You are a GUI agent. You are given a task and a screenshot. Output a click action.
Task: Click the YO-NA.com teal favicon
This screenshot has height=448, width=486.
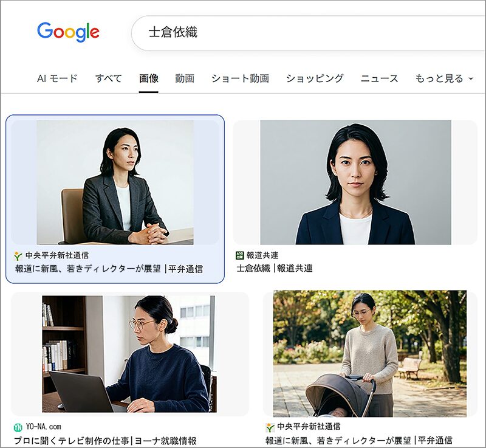tap(18, 427)
